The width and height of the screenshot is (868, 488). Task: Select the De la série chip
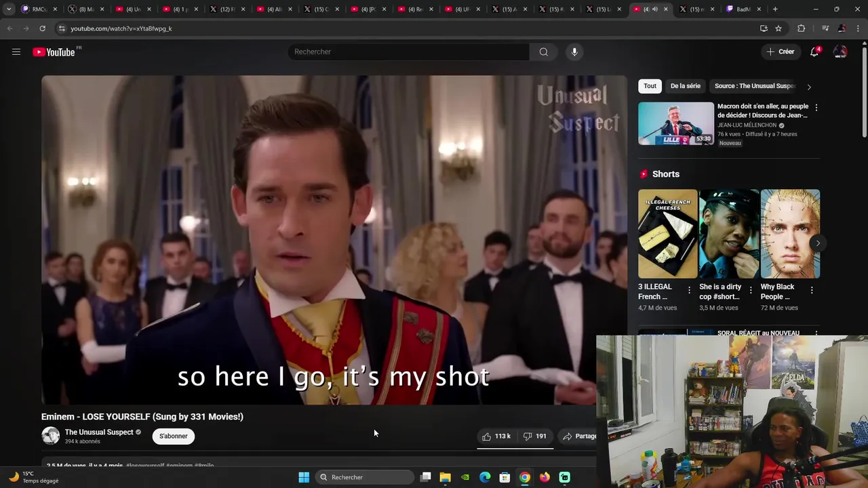pyautogui.click(x=686, y=86)
